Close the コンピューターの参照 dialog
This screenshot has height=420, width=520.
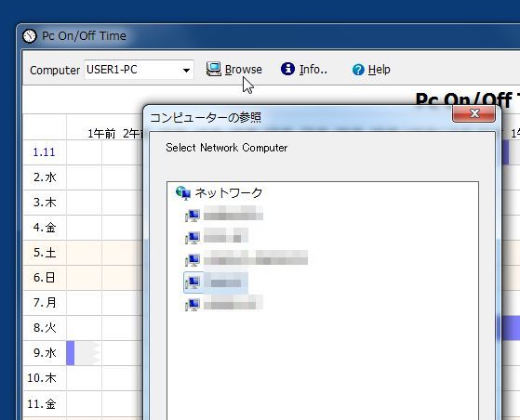[474, 113]
